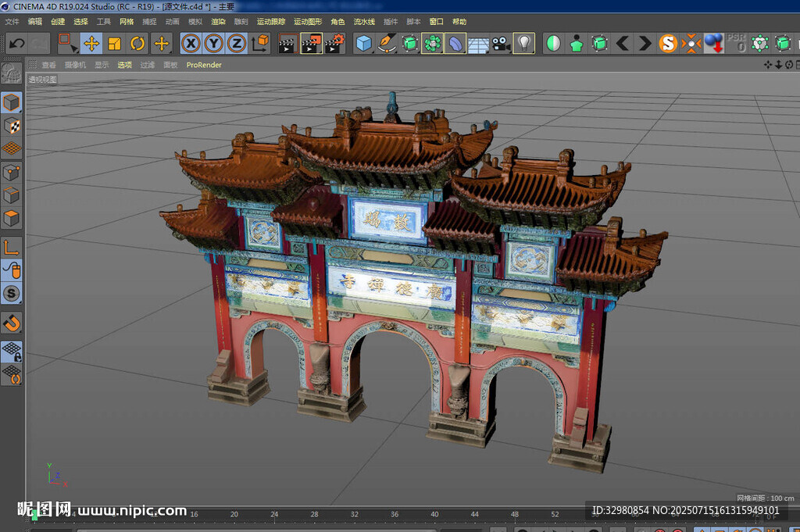800x532 pixels.
Task: Click the PSR reset icon
Action: (x=736, y=43)
